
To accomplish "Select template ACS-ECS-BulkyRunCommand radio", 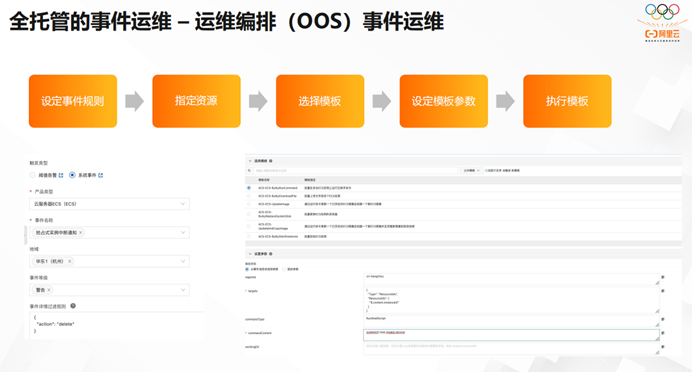I will tap(249, 188).
